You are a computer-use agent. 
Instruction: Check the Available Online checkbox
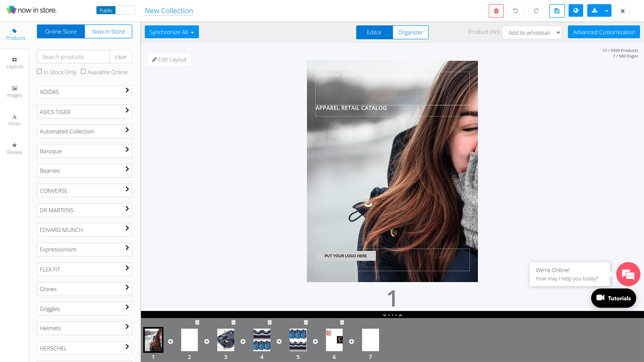point(83,72)
